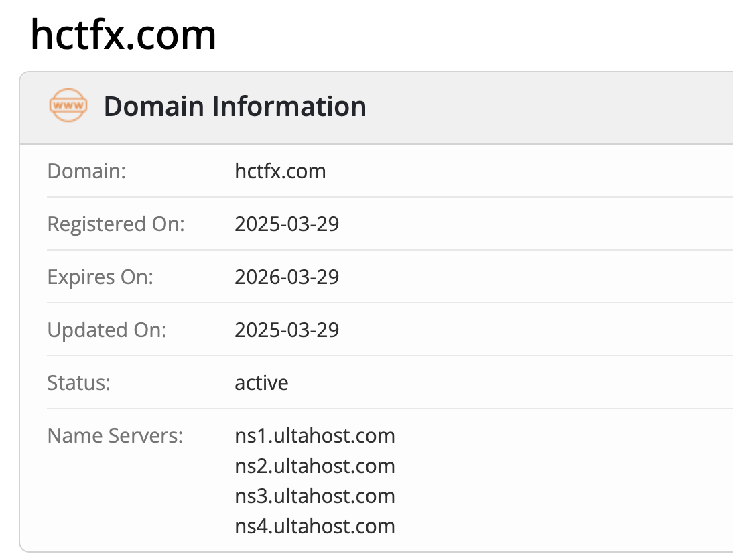Select the hctfx.com value in Domain row

(x=280, y=171)
